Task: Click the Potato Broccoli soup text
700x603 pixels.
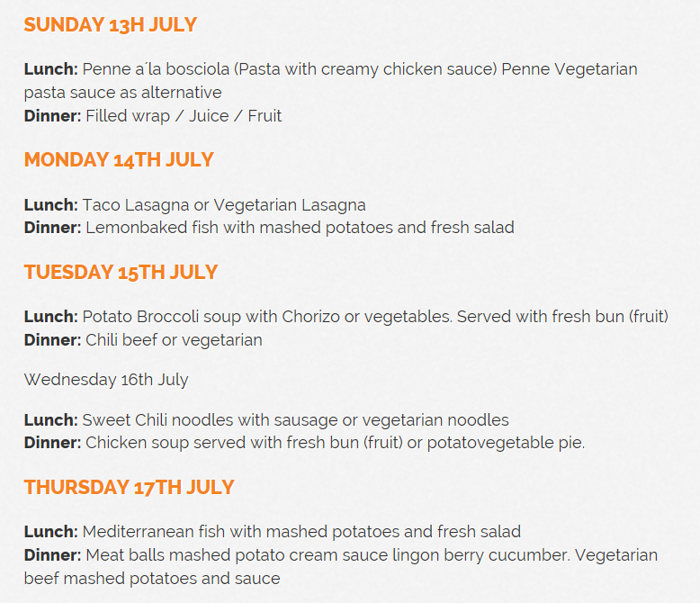Action: 375,317
